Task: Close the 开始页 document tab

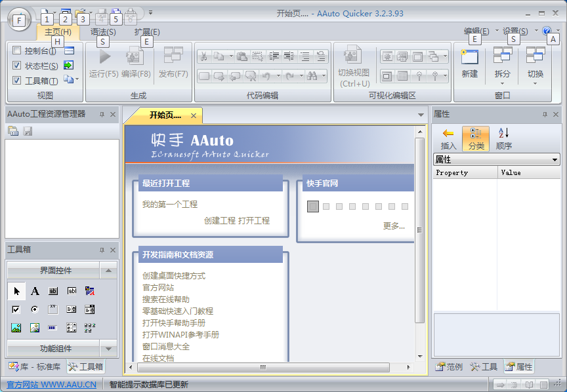Action: 193,116
